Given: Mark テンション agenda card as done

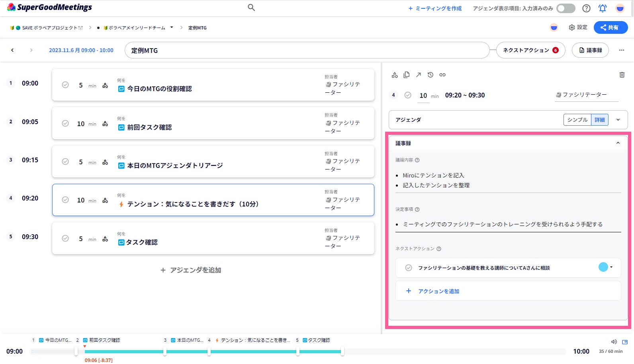Looking at the screenshot, I should click(65, 200).
